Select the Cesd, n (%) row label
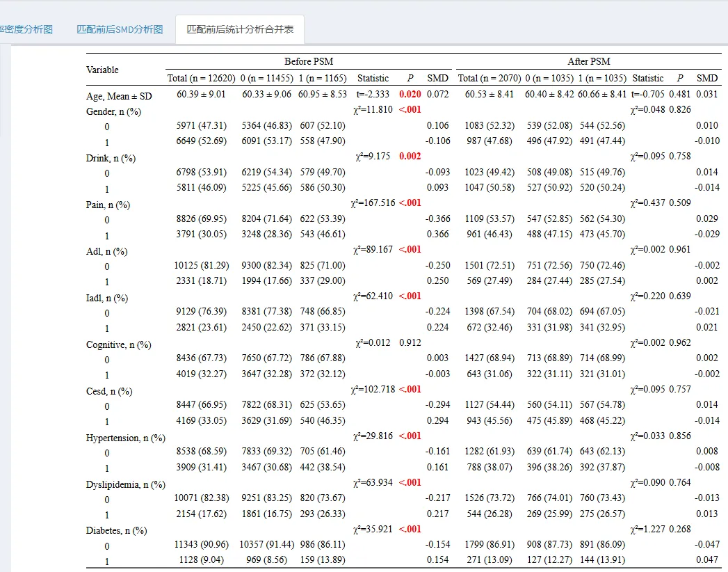Viewport: 728px width, 572px height. click(x=109, y=391)
